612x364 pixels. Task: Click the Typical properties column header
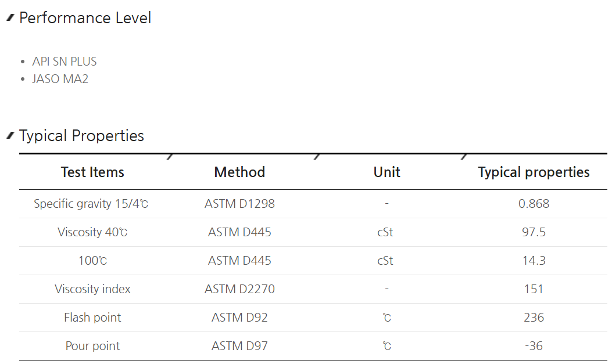[x=534, y=172]
